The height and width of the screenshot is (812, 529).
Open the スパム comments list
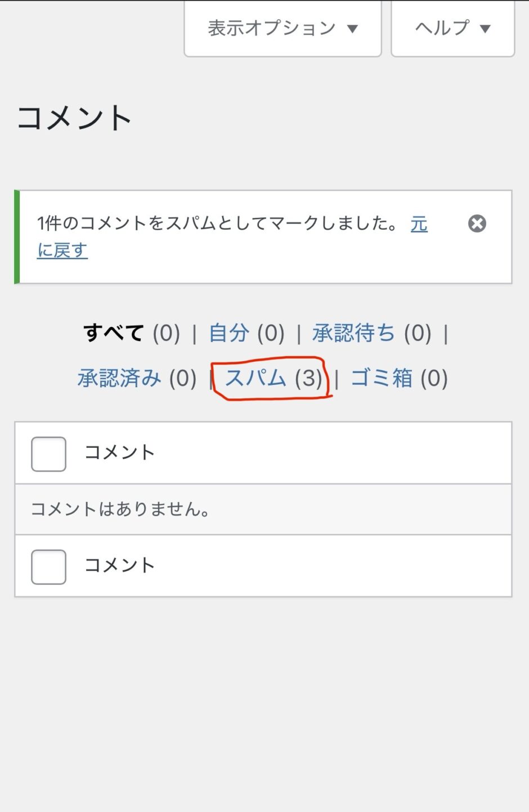pyautogui.click(x=256, y=378)
